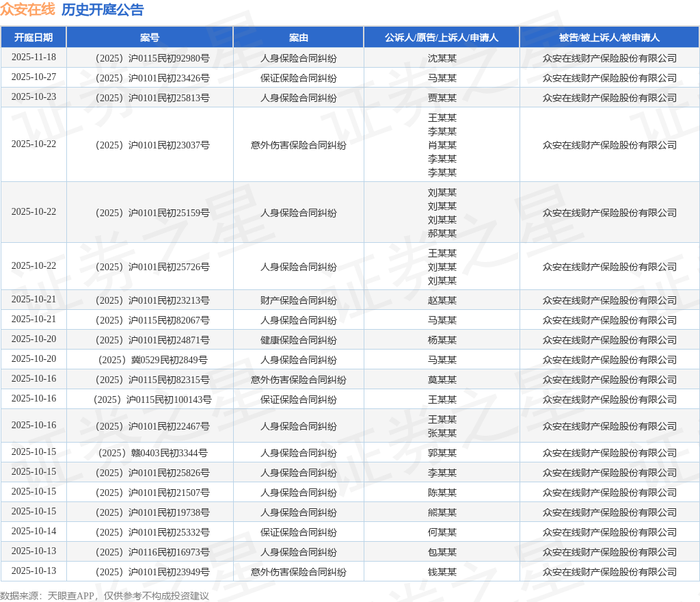Click the 开庭日期 column header
Image resolution: width=700 pixels, height=602 pixels.
33,38
